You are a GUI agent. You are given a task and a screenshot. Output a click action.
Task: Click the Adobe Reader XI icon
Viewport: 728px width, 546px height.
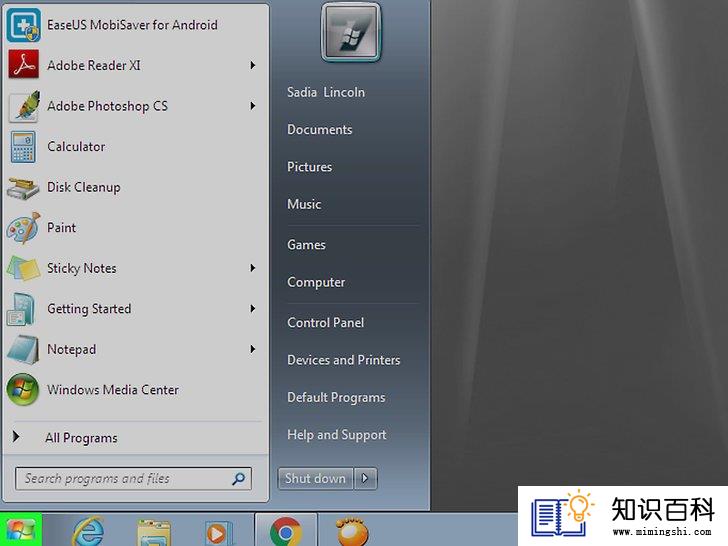point(23,65)
